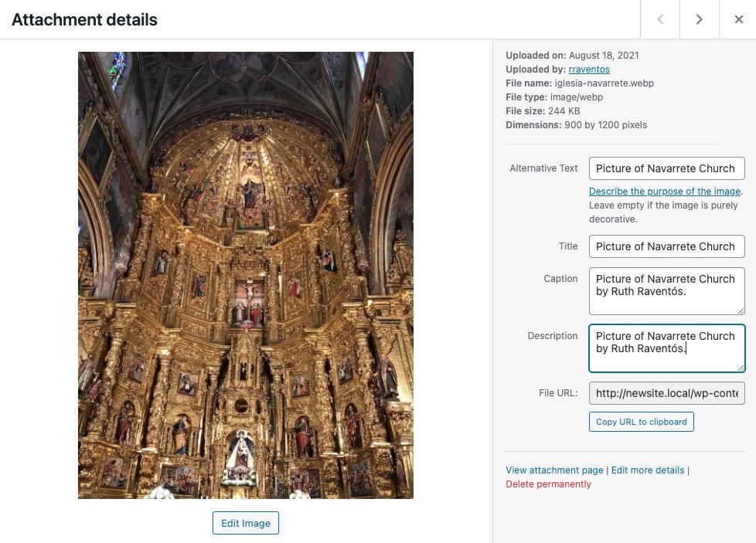Image resolution: width=756 pixels, height=543 pixels.
Task: Copy URL to clipboard
Action: (642, 422)
